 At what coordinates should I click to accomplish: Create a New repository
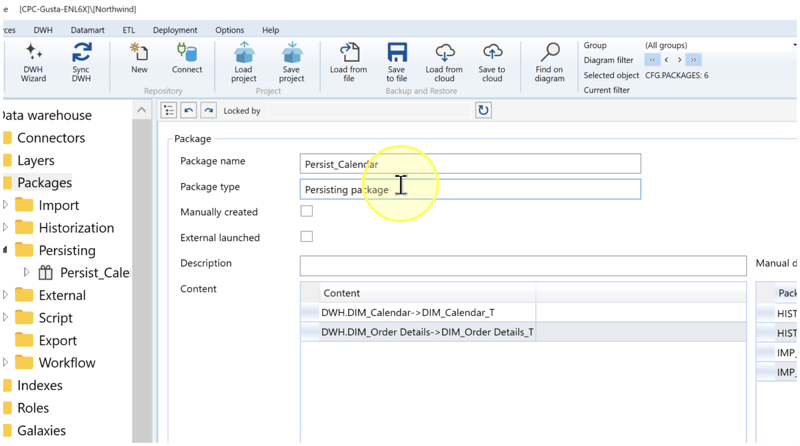click(139, 59)
